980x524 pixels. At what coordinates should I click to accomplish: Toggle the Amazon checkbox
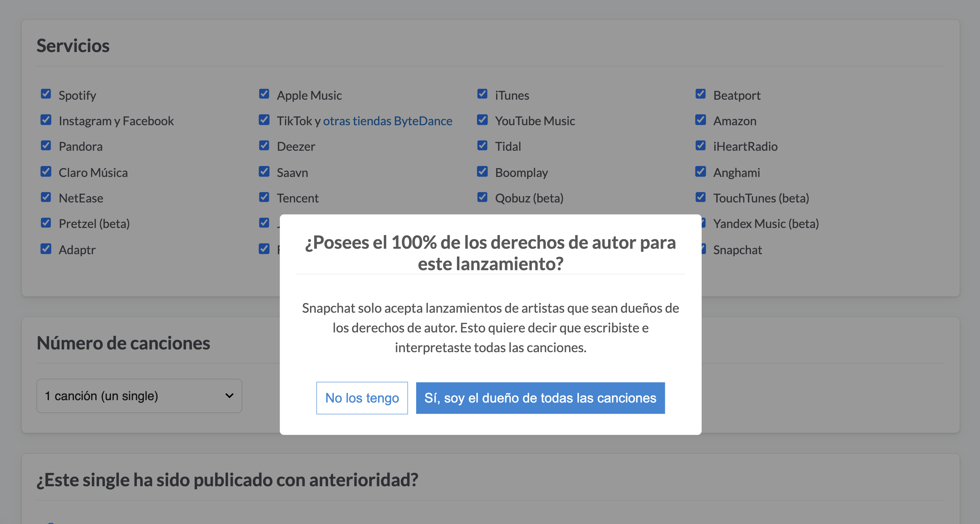click(700, 119)
